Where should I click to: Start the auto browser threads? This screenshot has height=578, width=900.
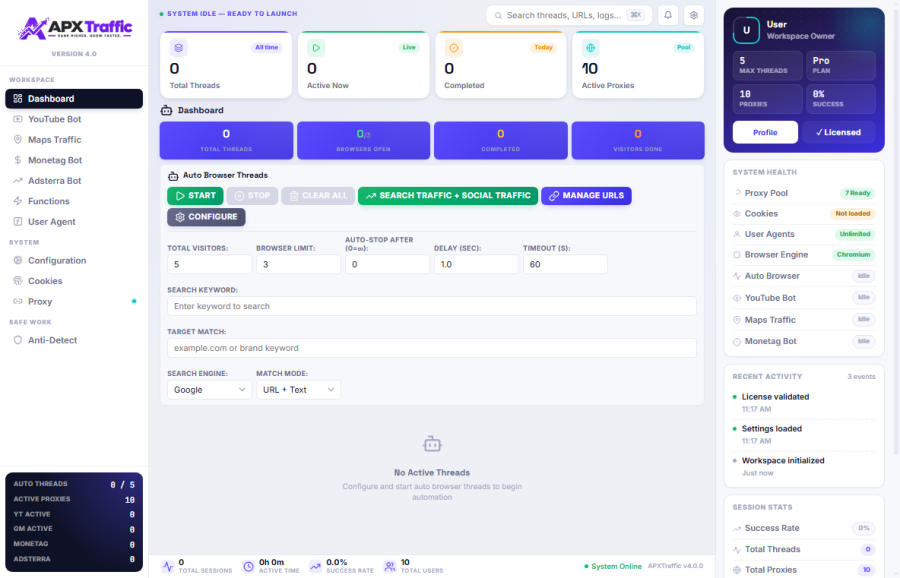point(195,196)
